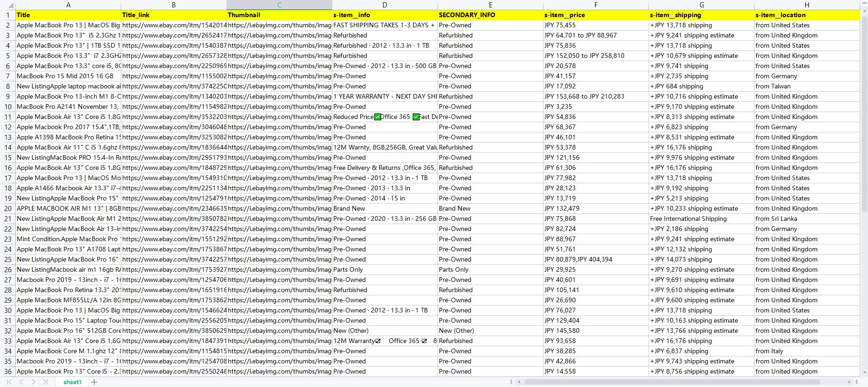Click the Title_link header cell
Image resolution: width=868 pixels, height=387 pixels.
(174, 15)
